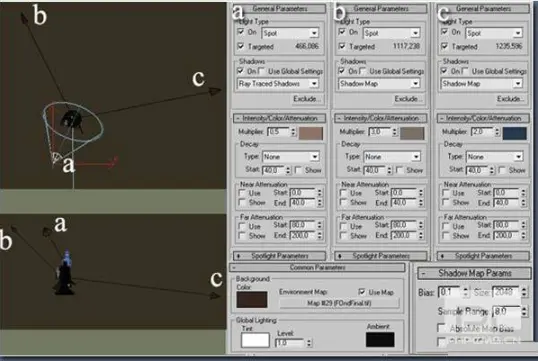Open the Ray Traced Shadows dropdown
Screen dimensions: 538x361
pyautogui.click(x=278, y=83)
